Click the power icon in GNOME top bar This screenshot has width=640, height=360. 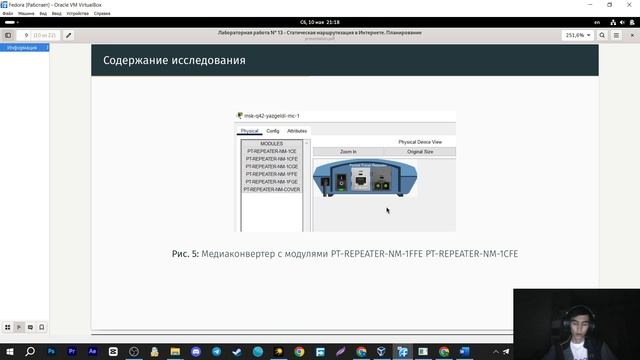632,22
